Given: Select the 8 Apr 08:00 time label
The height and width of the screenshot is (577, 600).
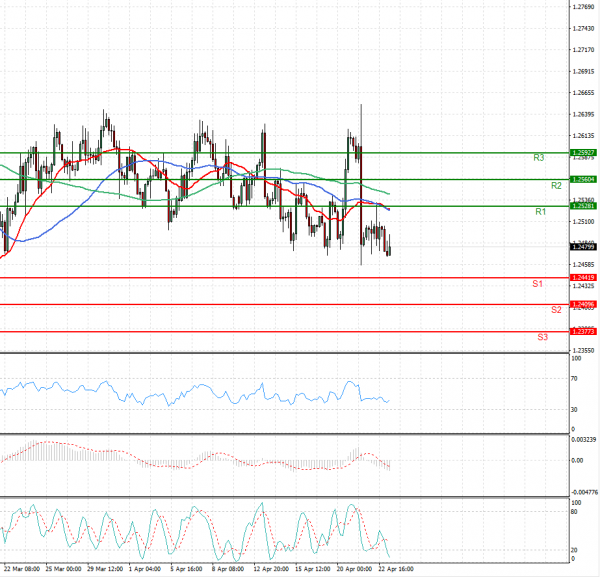Looking at the screenshot, I should (228, 569).
